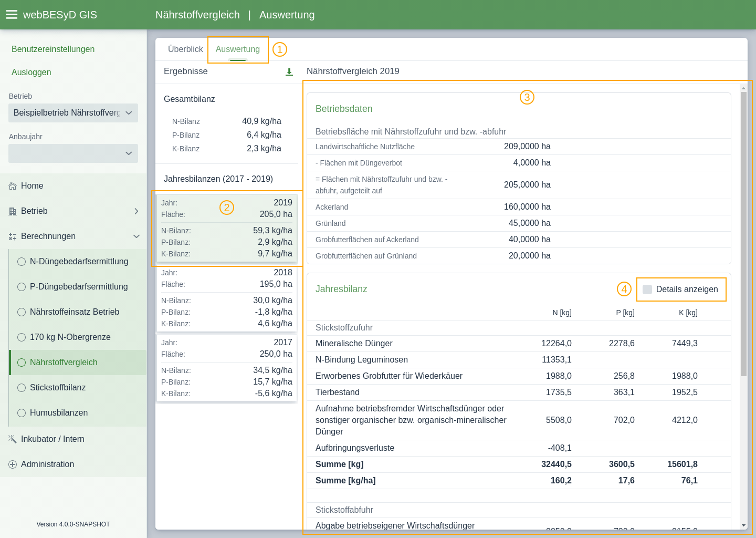Click P-Bilanz value 6,4 kg/ha

point(264,135)
